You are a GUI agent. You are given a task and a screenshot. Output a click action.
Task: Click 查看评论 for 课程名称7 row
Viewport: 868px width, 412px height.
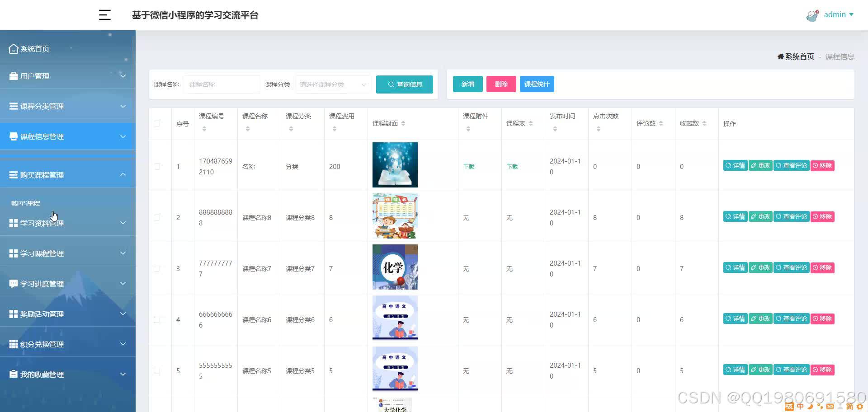point(792,268)
